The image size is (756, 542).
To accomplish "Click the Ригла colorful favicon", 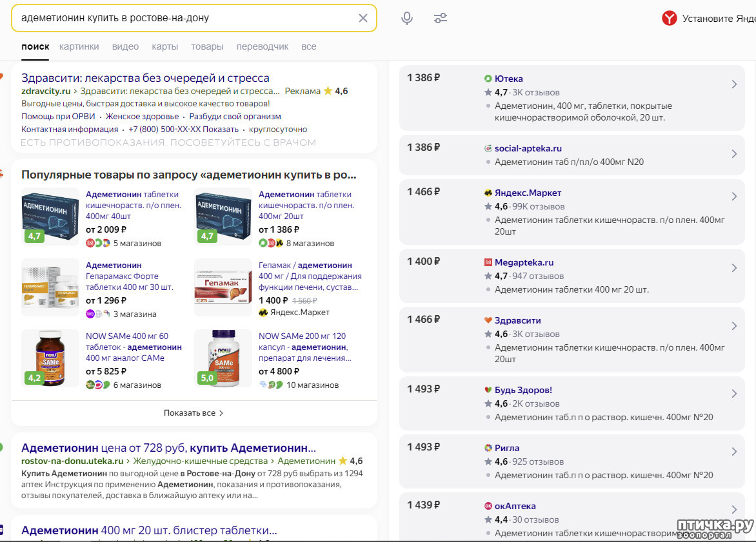I will pyautogui.click(x=488, y=448).
